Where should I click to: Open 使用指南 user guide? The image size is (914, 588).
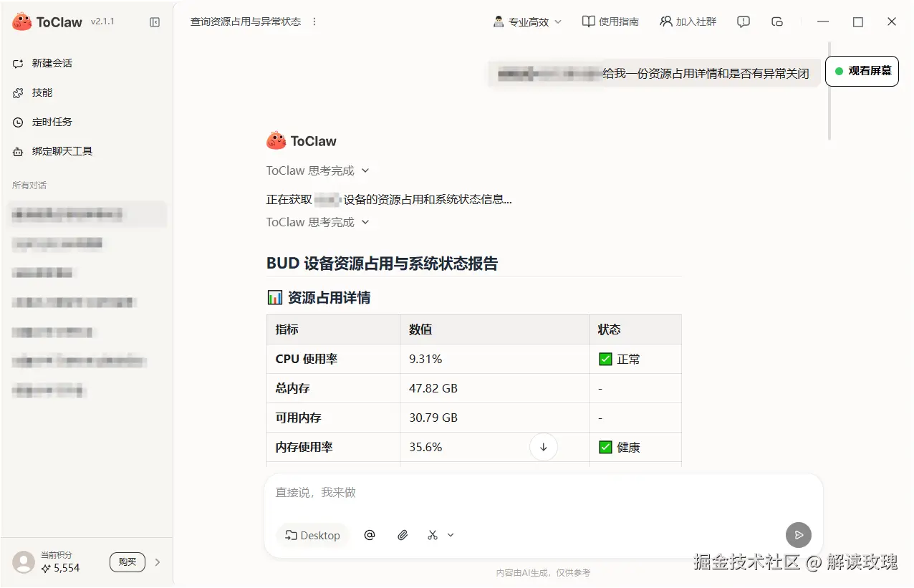click(x=610, y=22)
